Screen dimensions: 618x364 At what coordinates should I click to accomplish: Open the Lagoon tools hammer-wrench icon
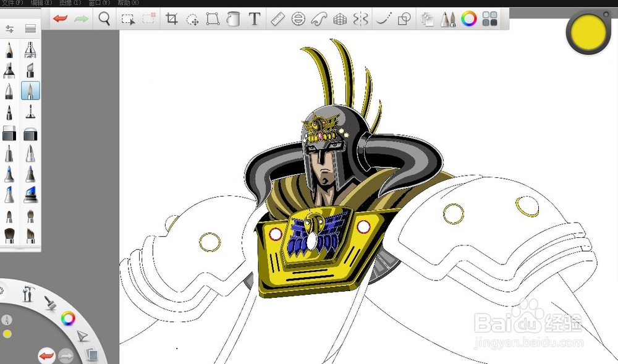(28, 293)
